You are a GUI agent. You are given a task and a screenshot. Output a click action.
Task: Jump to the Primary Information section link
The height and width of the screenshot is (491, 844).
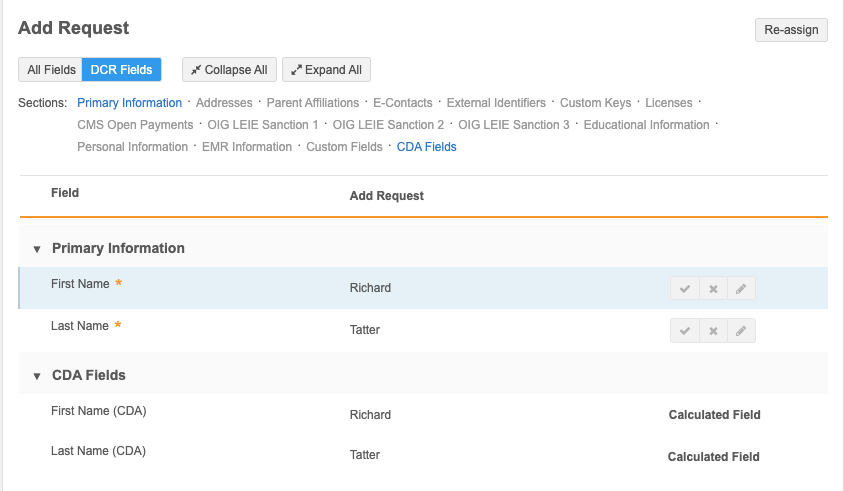(129, 103)
